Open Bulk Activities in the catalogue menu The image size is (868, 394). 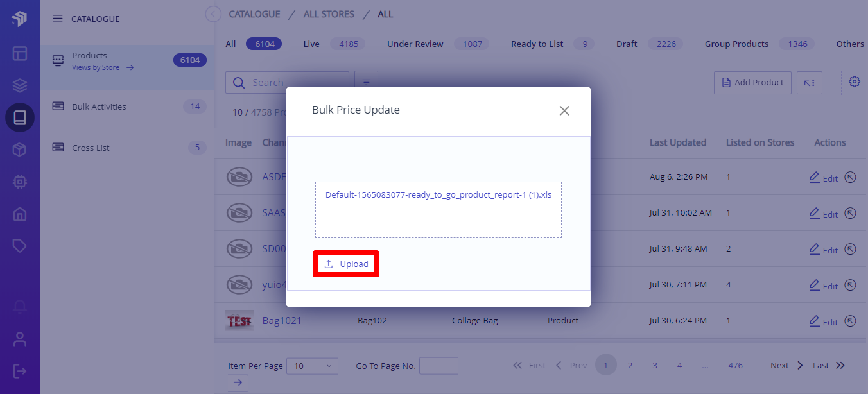point(127,107)
